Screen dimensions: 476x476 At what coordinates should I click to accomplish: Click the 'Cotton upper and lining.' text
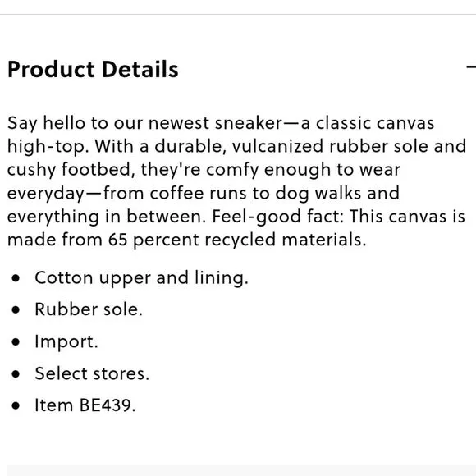coord(141,278)
